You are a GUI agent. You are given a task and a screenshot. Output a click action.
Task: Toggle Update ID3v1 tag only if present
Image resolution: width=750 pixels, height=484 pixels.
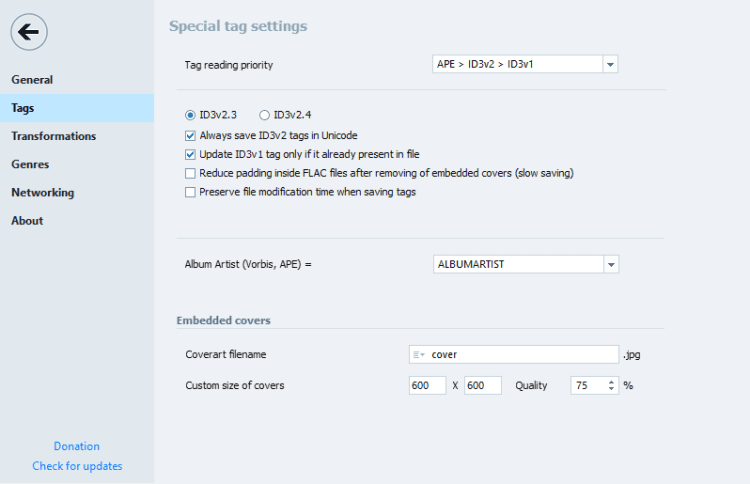pos(191,154)
